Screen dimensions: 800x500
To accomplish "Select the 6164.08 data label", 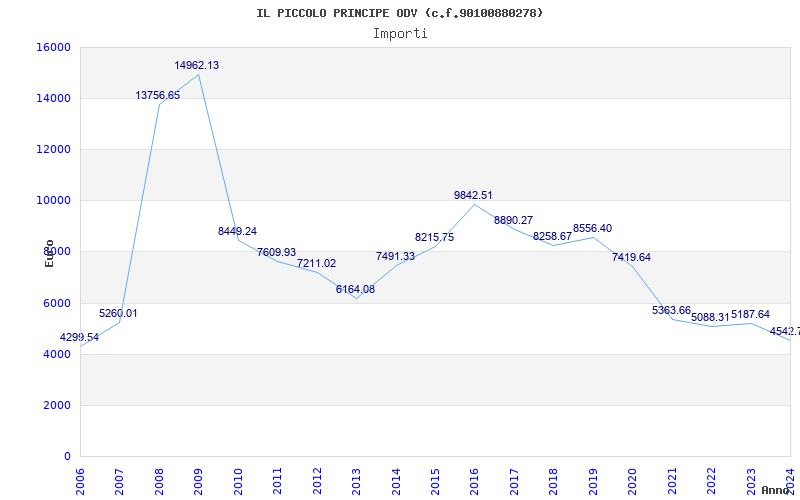I will click(x=355, y=289).
